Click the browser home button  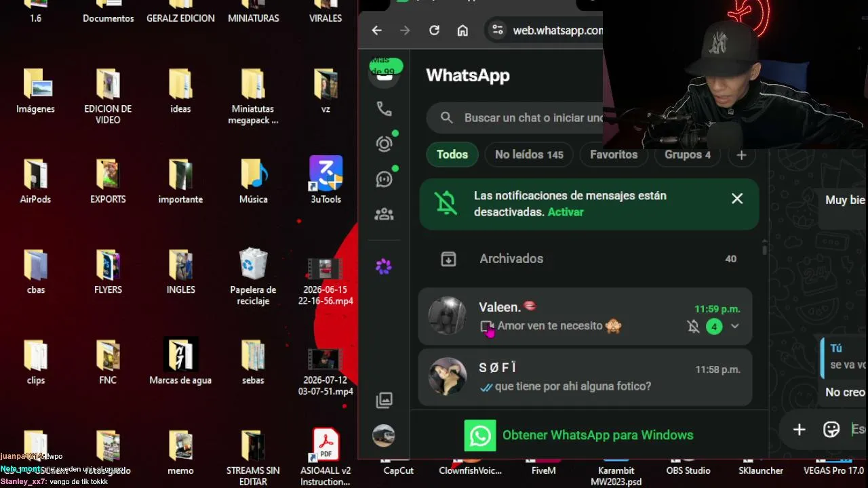(x=462, y=30)
